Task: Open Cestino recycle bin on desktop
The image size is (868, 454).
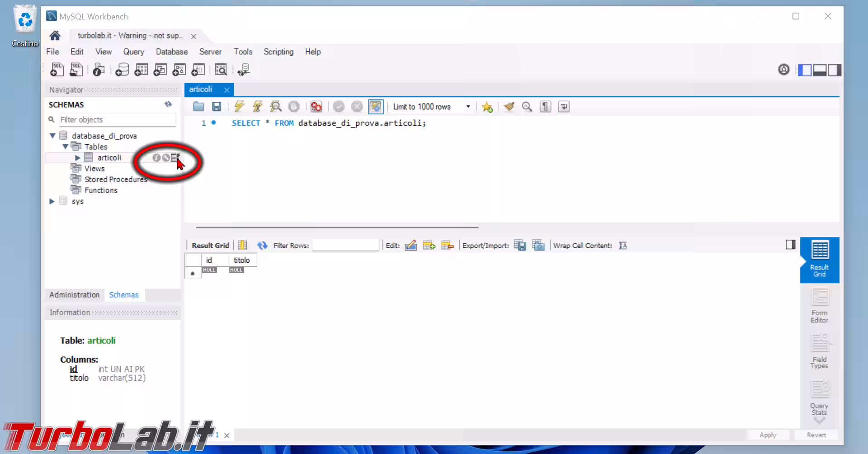Action: pos(25,26)
